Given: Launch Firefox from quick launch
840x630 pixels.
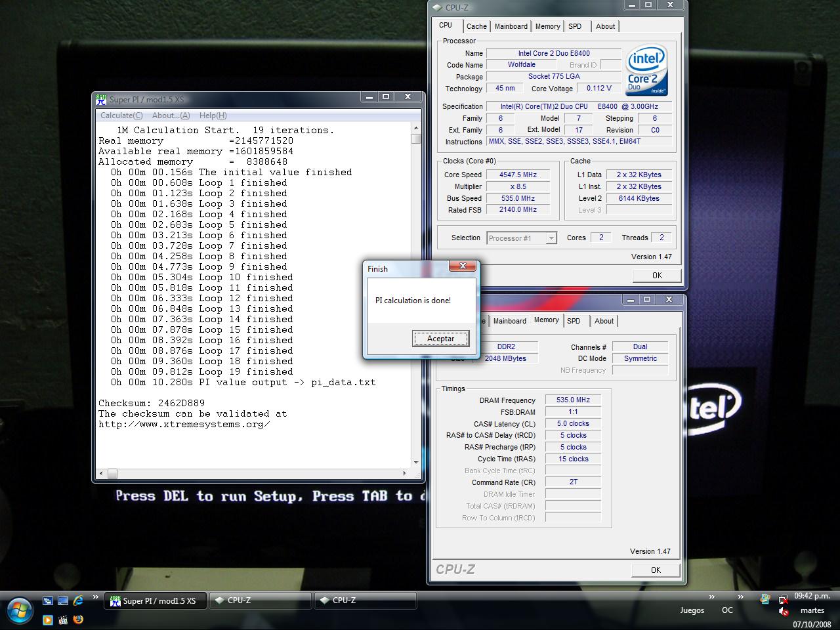Looking at the screenshot, I should [x=79, y=619].
